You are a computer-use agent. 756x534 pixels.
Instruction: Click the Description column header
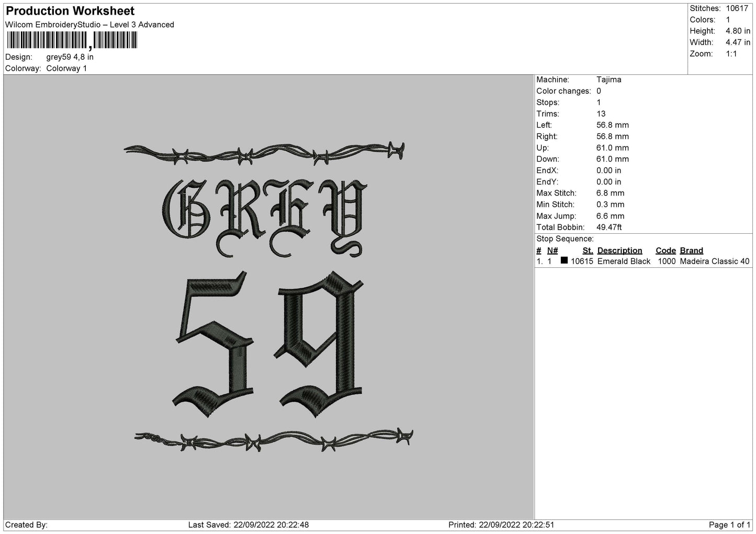click(619, 251)
